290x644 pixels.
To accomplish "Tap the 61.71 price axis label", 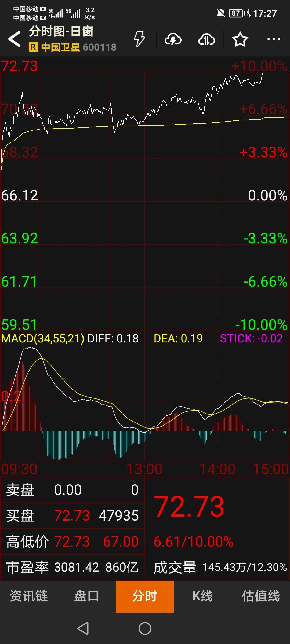I will pos(19,281).
